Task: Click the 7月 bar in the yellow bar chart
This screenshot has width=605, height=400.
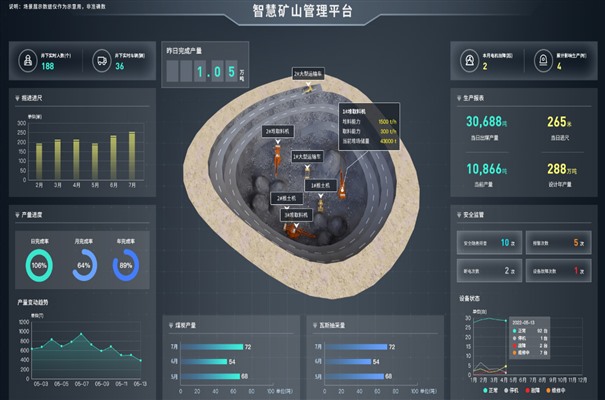Action: 132,156
